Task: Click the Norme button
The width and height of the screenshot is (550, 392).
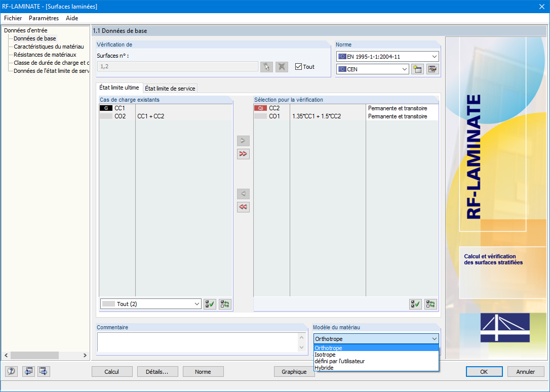Action: [x=203, y=372]
